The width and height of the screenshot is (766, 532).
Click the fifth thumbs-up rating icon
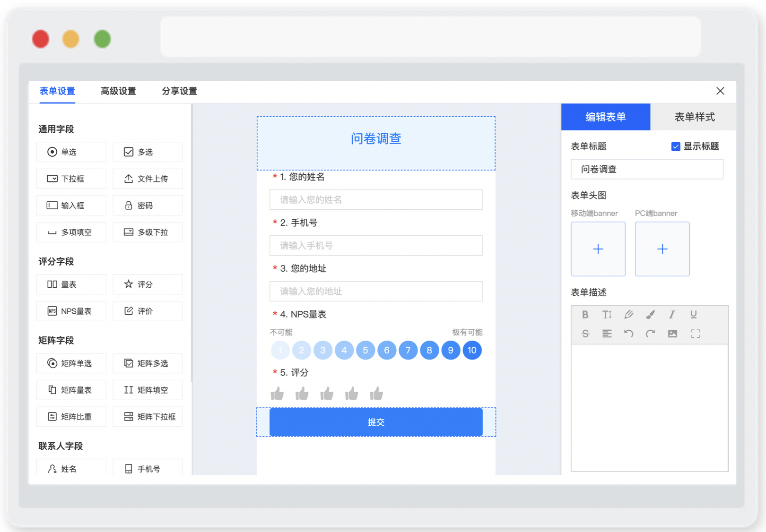(x=376, y=393)
